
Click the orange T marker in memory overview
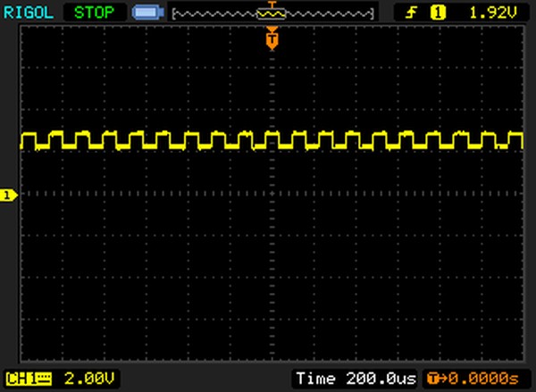pos(272,8)
